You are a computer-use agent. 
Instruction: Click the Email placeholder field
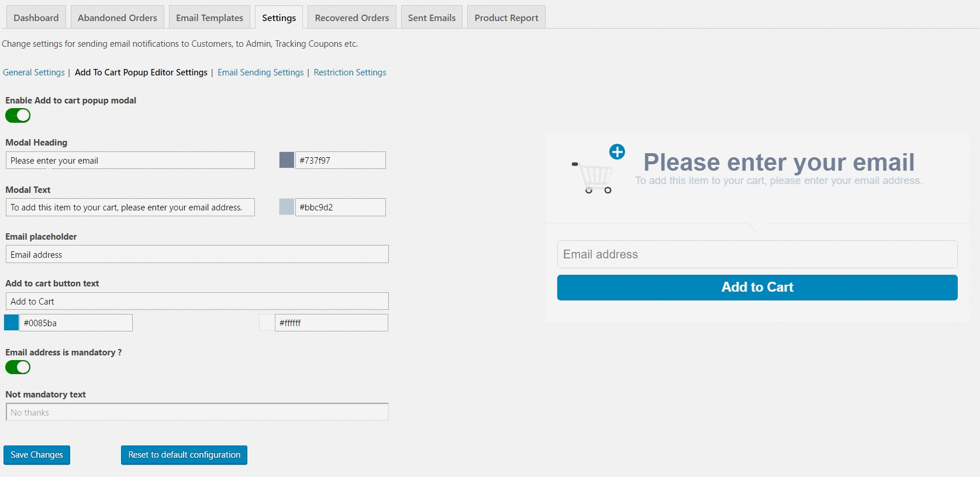coord(197,254)
